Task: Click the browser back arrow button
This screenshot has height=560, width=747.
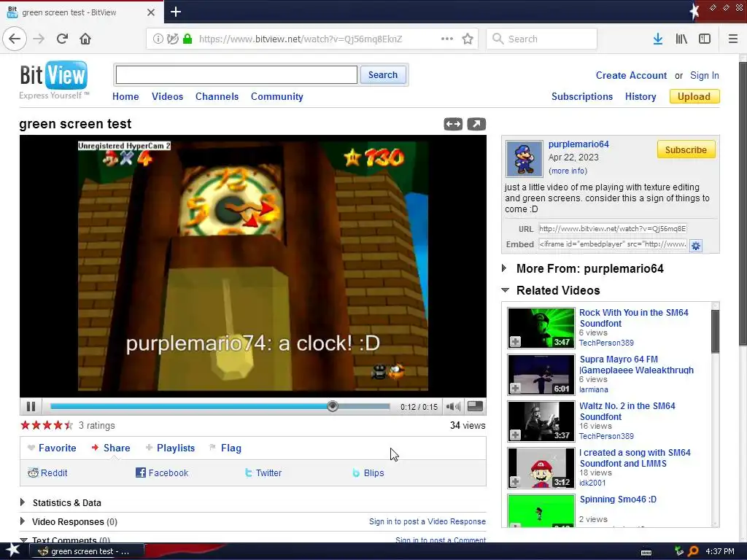Action: (15, 39)
